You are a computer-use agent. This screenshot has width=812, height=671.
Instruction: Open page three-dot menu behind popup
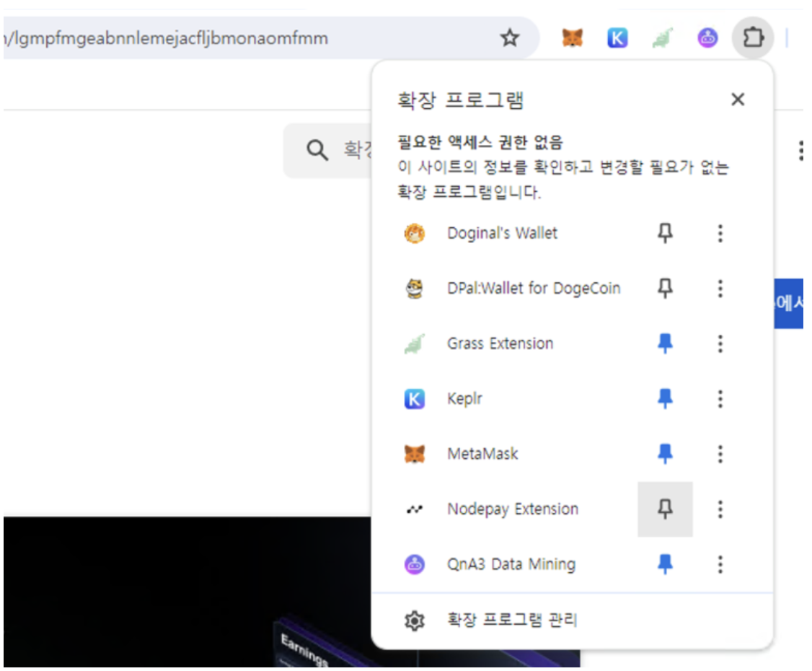[800, 150]
